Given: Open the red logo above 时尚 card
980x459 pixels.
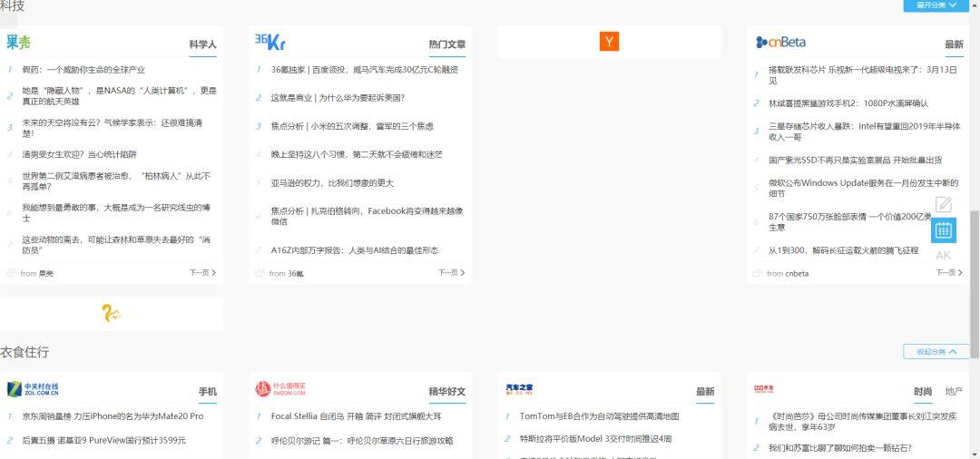Looking at the screenshot, I should coord(764,389).
